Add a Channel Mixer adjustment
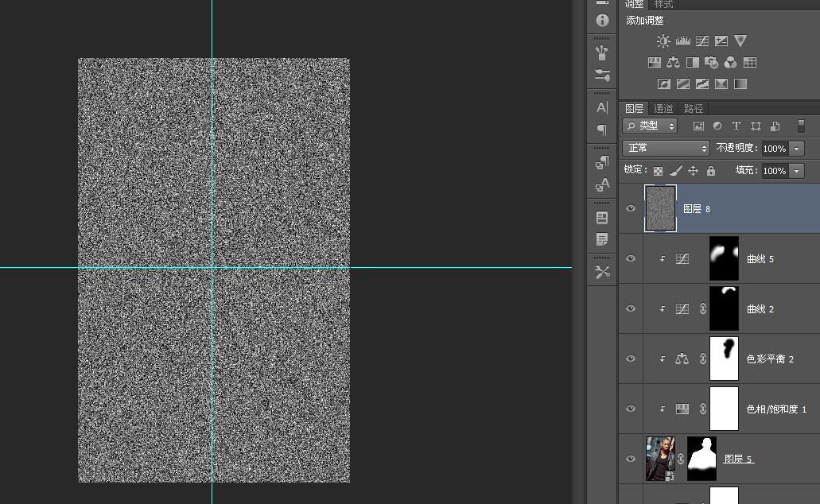The image size is (820, 504). click(731, 63)
